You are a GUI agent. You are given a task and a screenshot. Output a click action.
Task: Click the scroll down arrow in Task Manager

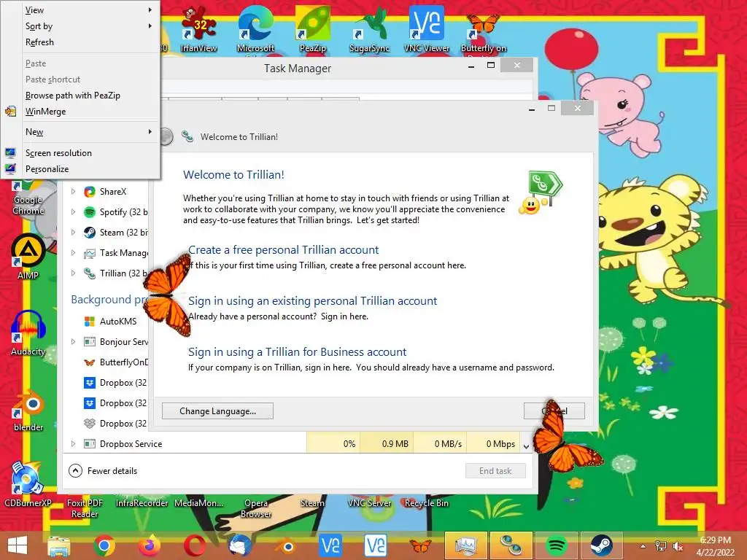(526, 447)
